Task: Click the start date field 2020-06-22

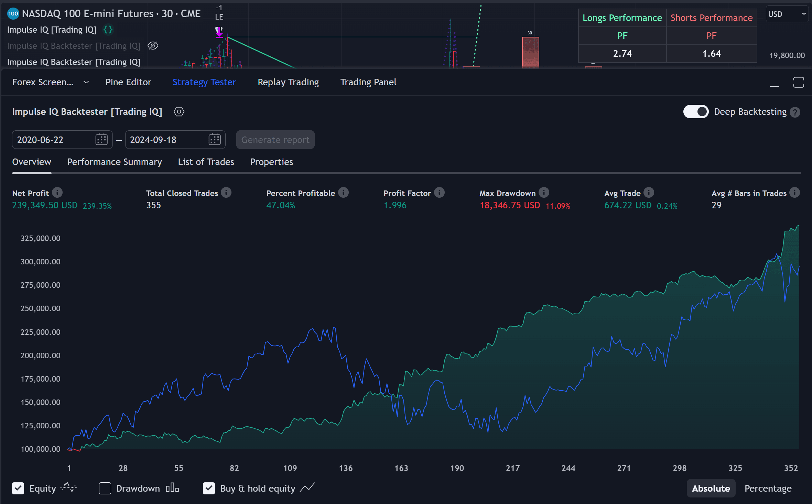Action: pyautogui.click(x=62, y=140)
